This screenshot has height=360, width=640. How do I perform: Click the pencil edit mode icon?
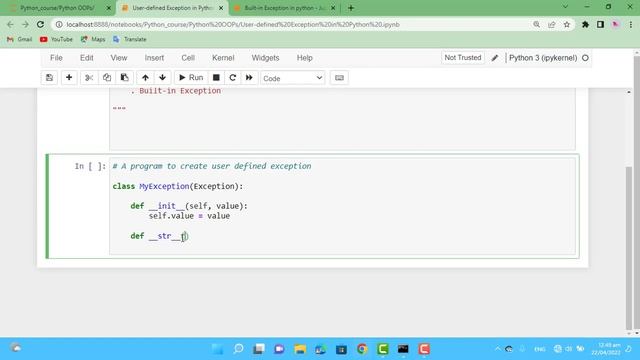[495, 58]
